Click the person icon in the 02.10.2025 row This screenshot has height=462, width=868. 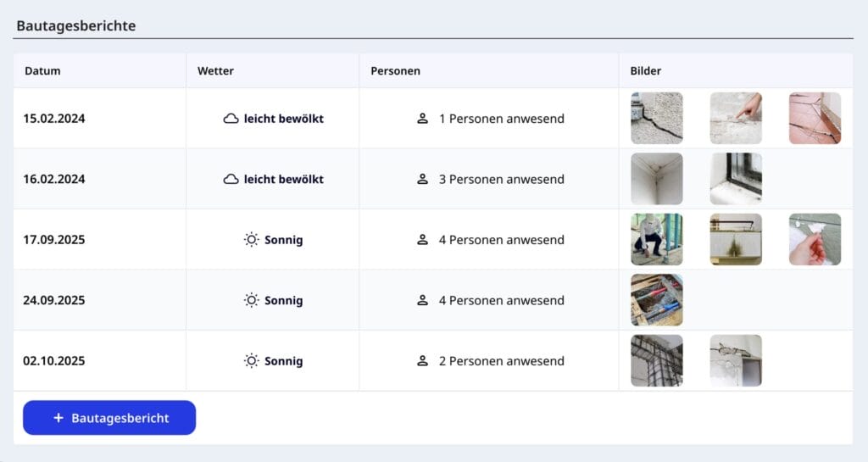coord(422,361)
